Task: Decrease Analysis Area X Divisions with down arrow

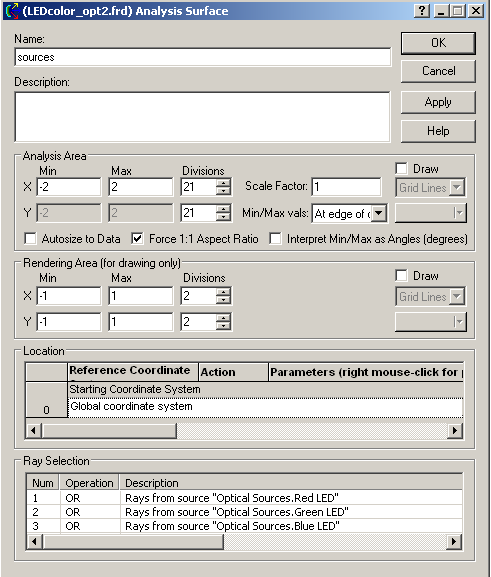Action: [x=223, y=191]
